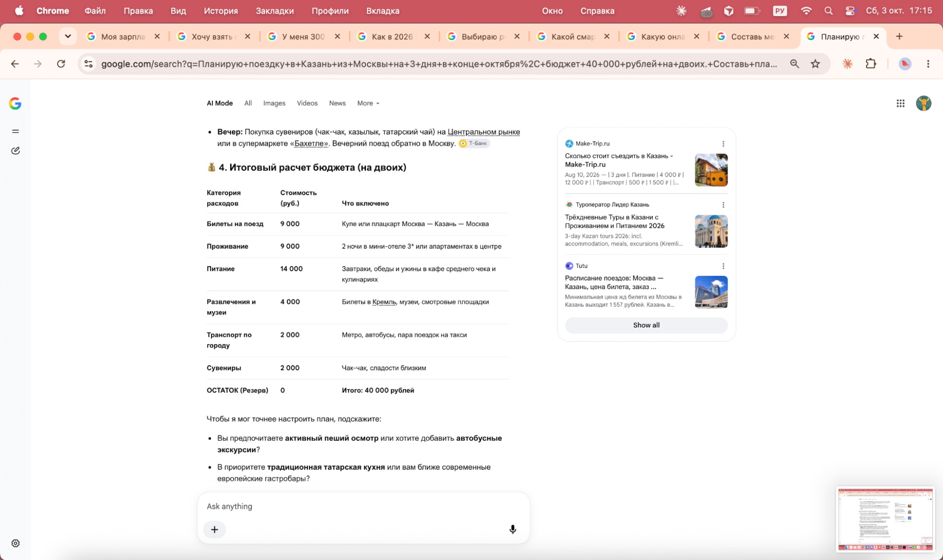
Task: Open options for Tutu source card
Action: [723, 266]
